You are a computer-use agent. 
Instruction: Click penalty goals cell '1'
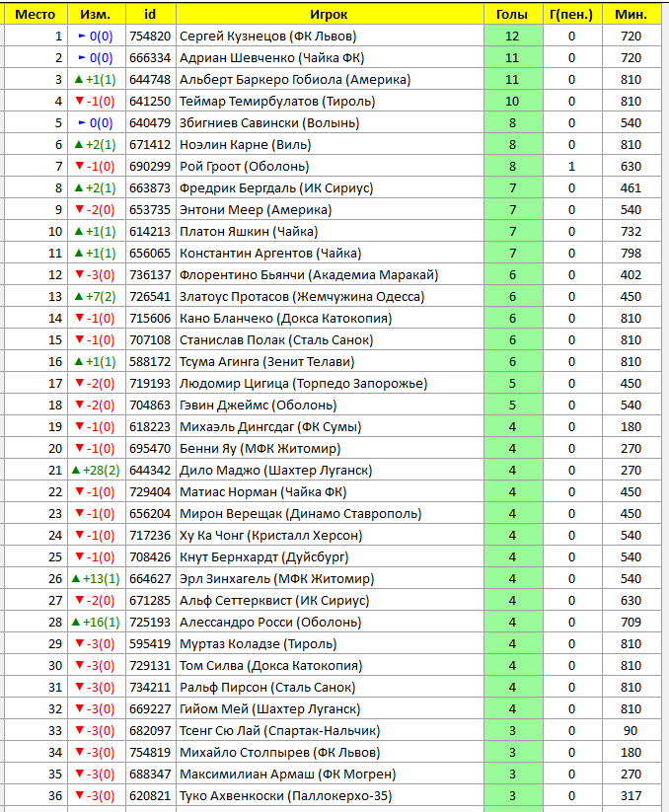(x=572, y=167)
